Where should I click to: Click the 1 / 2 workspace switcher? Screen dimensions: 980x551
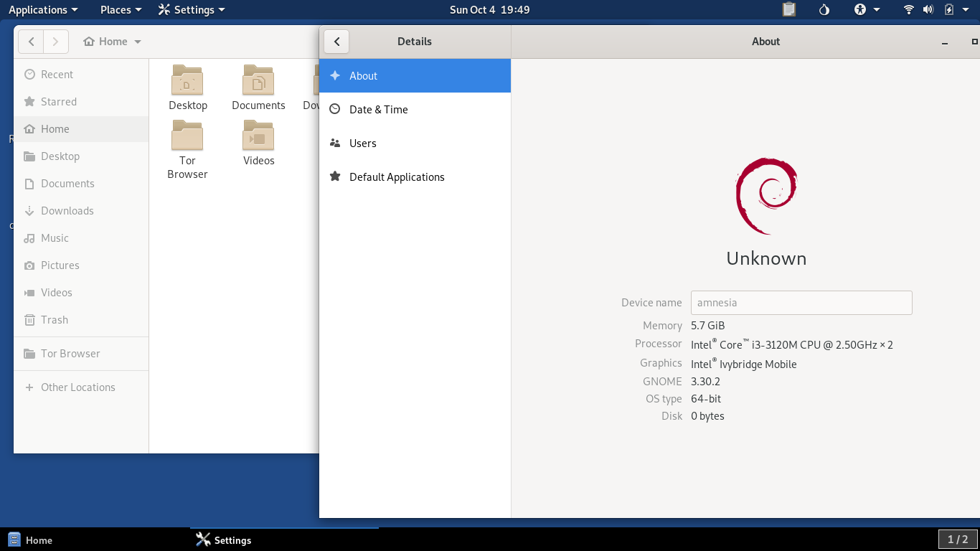[x=958, y=540]
